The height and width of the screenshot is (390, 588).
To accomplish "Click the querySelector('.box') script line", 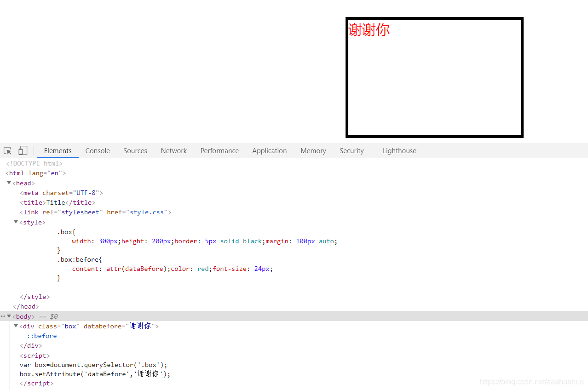I will coord(93,365).
